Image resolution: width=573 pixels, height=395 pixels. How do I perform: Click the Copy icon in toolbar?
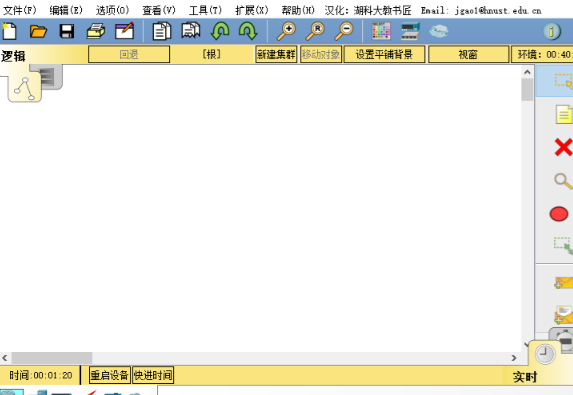click(162, 31)
